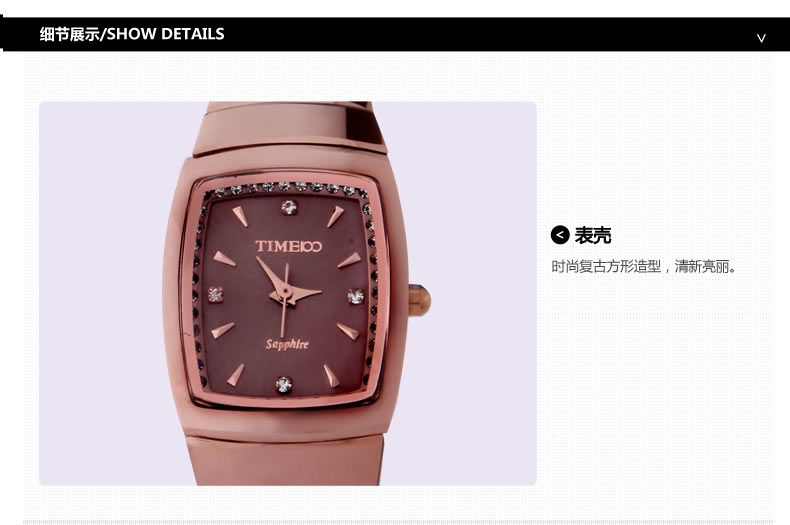Click the TIME100 logo on the watch dial

tap(288, 246)
